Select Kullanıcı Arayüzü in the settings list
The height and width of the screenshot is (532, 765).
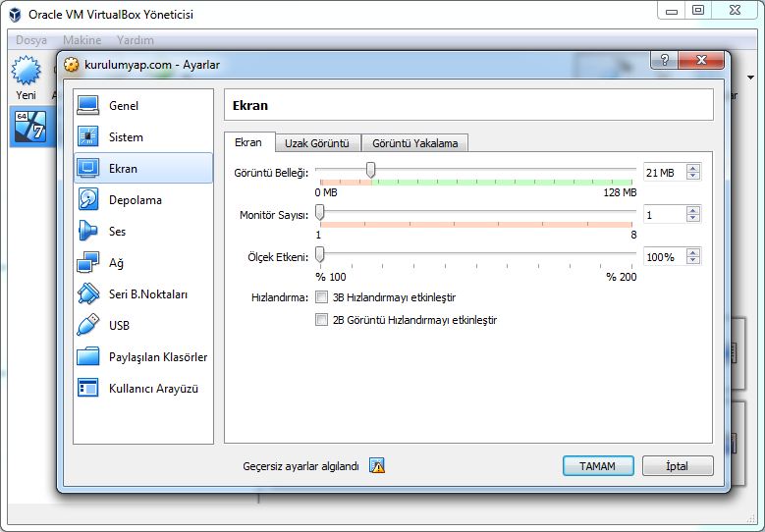click(143, 388)
